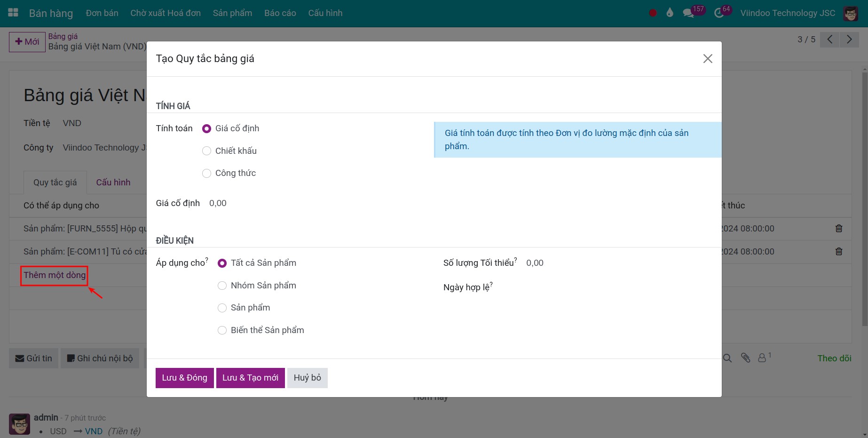Go to next record arrow
Image resolution: width=868 pixels, height=438 pixels.
point(849,40)
